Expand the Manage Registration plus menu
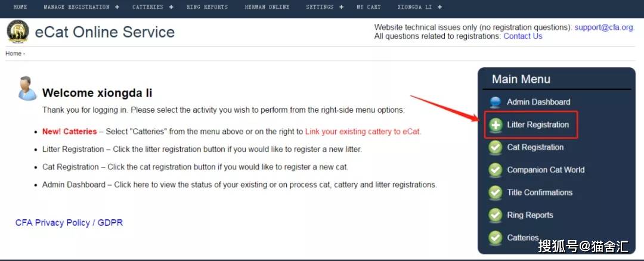The image size is (644, 261). click(117, 7)
